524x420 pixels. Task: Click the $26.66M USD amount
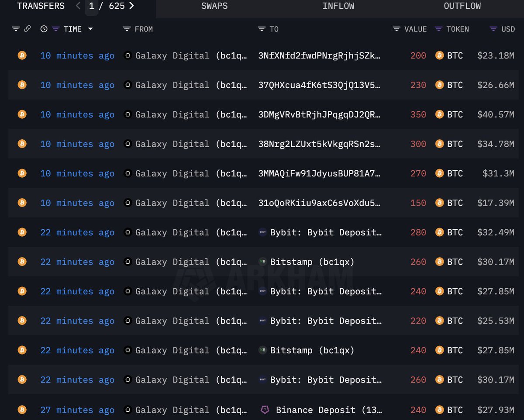click(496, 85)
